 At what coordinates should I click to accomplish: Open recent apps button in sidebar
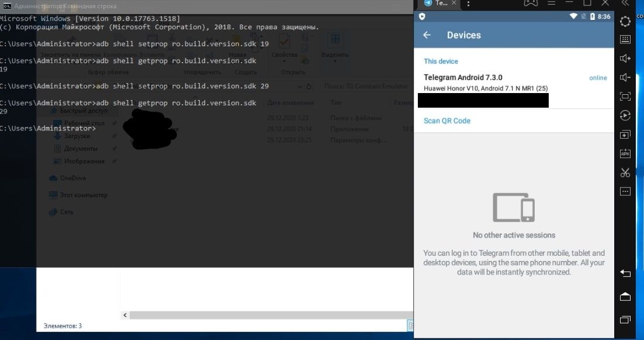625,320
